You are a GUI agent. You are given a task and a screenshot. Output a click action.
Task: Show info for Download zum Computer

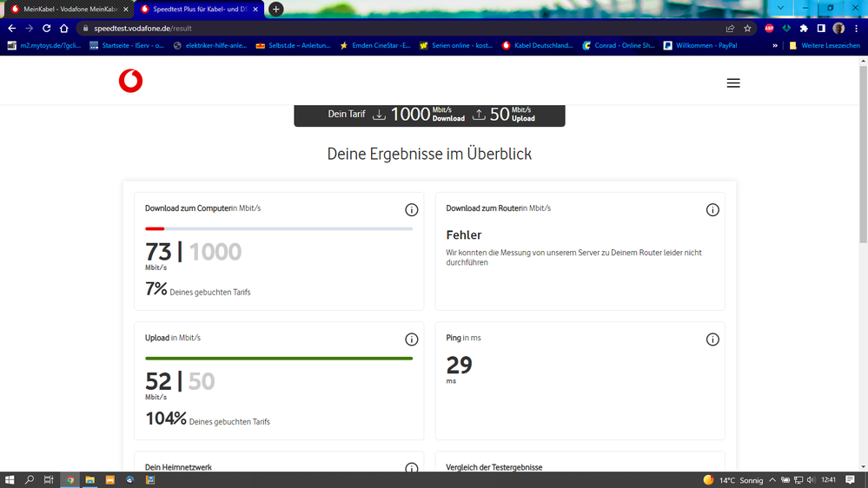411,209
